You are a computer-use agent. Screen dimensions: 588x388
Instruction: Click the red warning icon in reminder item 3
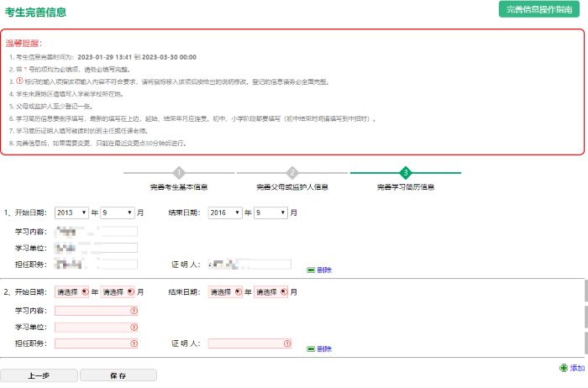(x=19, y=81)
